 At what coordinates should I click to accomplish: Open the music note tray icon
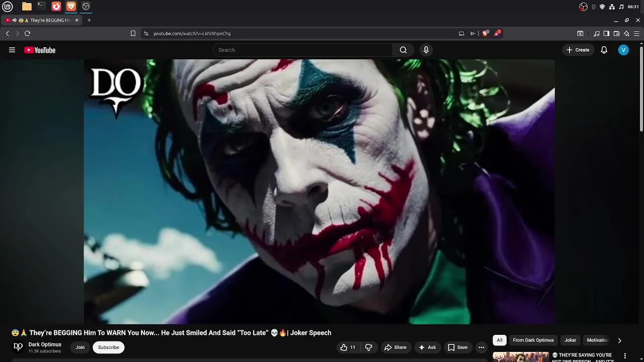(621, 7)
